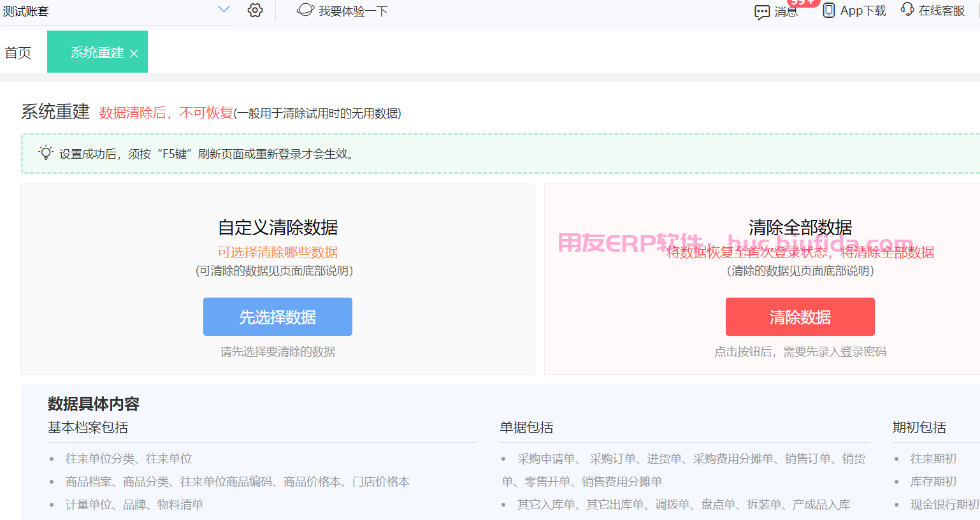Click the 其它入库单 list item line
This screenshot has height=520, width=980.
point(684,505)
